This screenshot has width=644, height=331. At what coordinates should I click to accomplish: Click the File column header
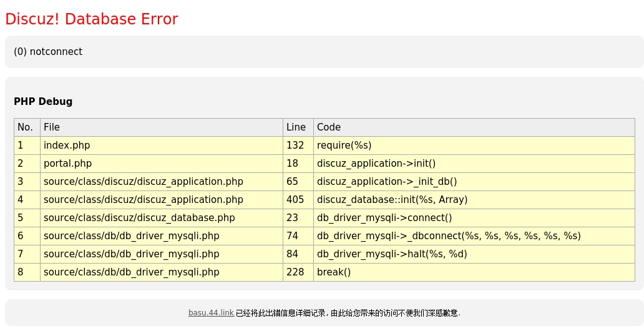coord(52,127)
